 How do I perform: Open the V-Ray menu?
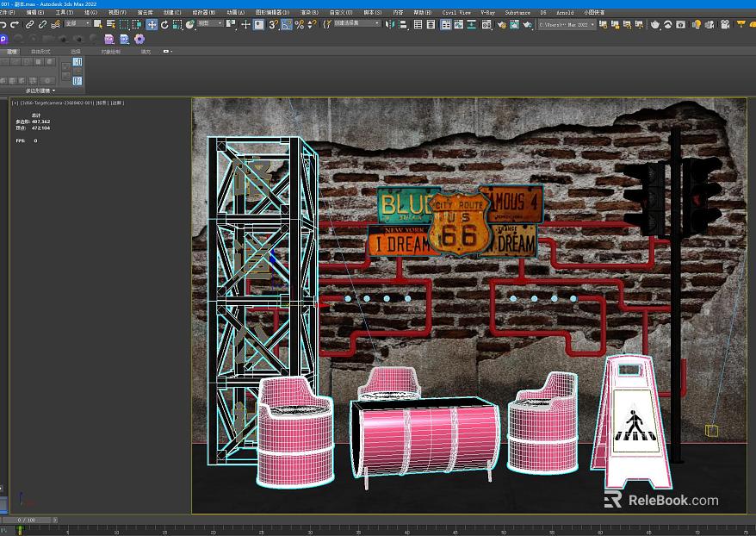488,13
